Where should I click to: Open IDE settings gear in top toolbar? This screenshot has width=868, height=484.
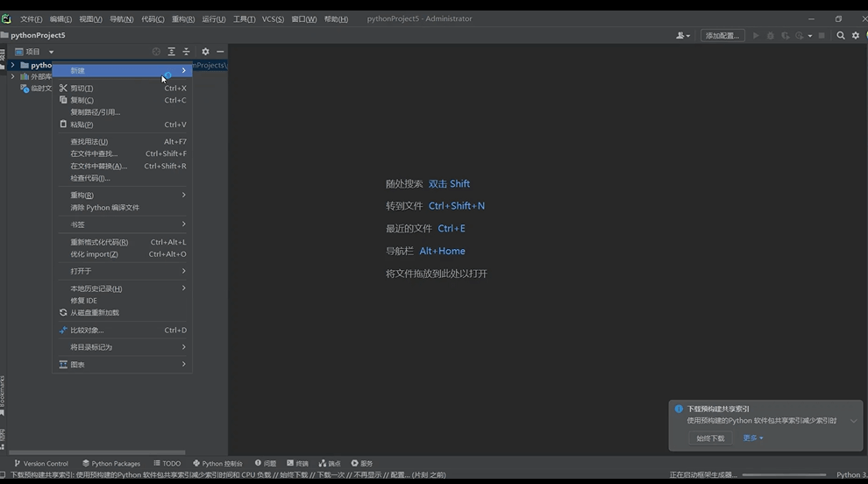click(x=856, y=36)
